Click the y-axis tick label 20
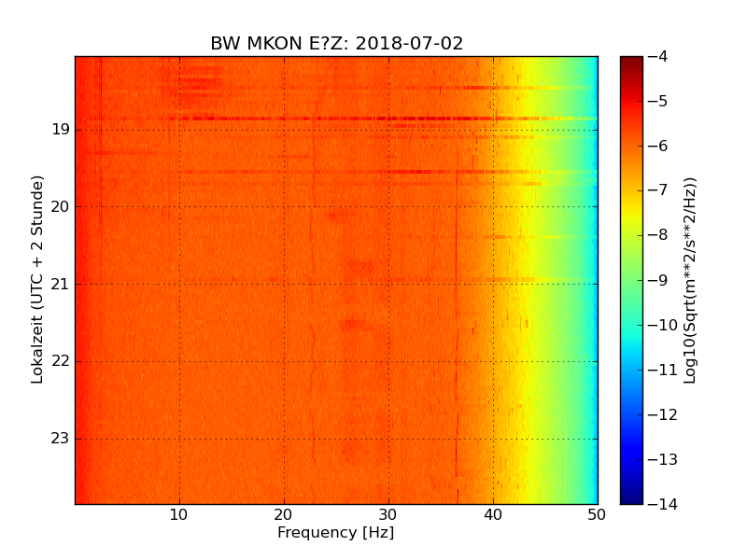This screenshot has width=747, height=560. [x=61, y=206]
